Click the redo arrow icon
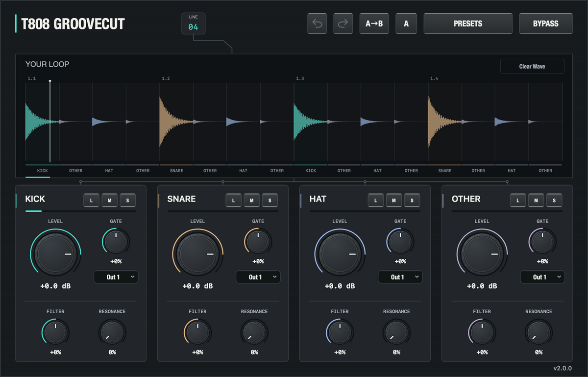The width and height of the screenshot is (588, 377). (x=343, y=24)
